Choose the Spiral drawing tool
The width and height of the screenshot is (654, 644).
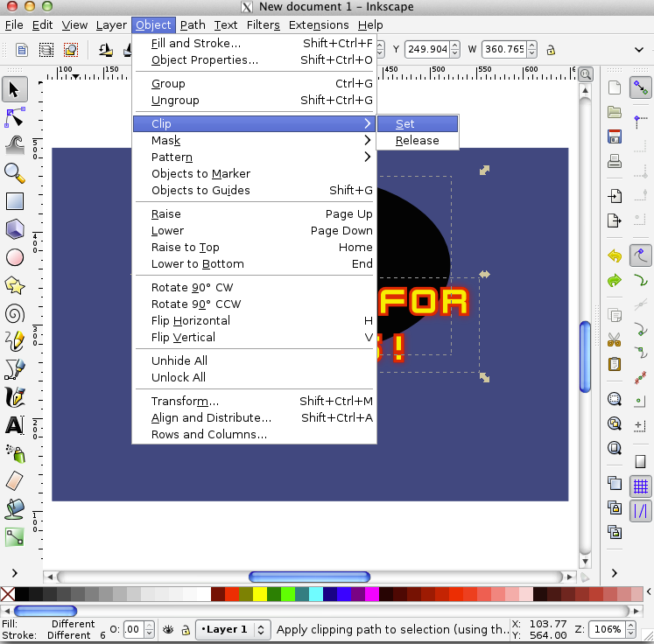(15, 313)
